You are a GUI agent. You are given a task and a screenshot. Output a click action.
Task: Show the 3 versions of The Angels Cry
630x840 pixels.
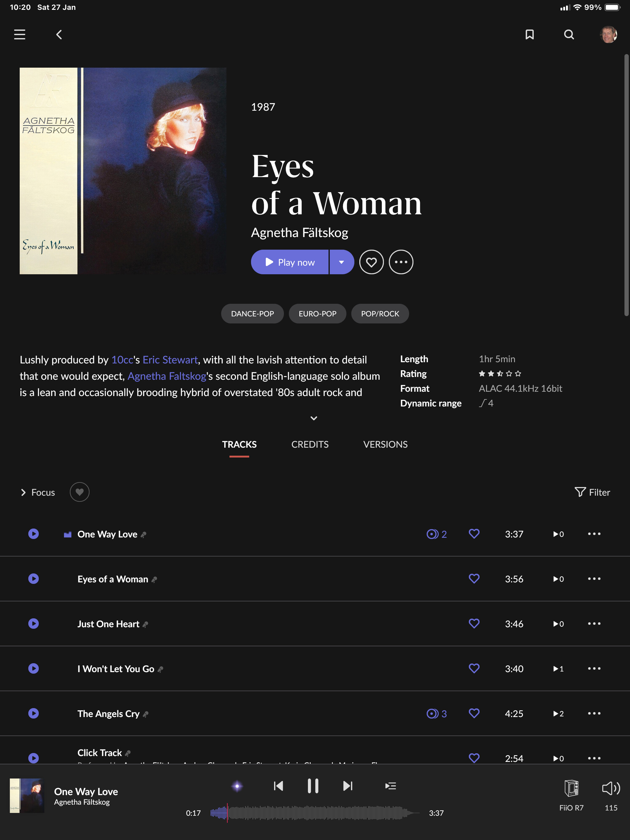(437, 714)
